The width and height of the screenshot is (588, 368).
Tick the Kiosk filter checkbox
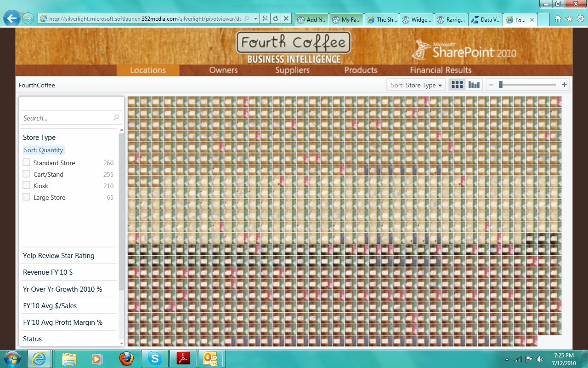(x=27, y=185)
